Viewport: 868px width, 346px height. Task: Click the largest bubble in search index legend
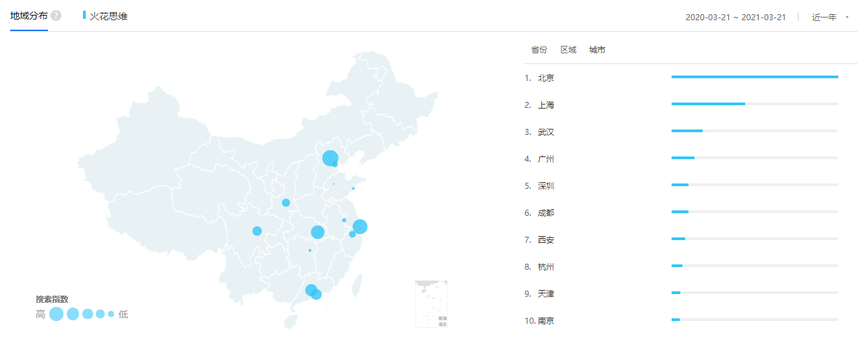coord(56,314)
